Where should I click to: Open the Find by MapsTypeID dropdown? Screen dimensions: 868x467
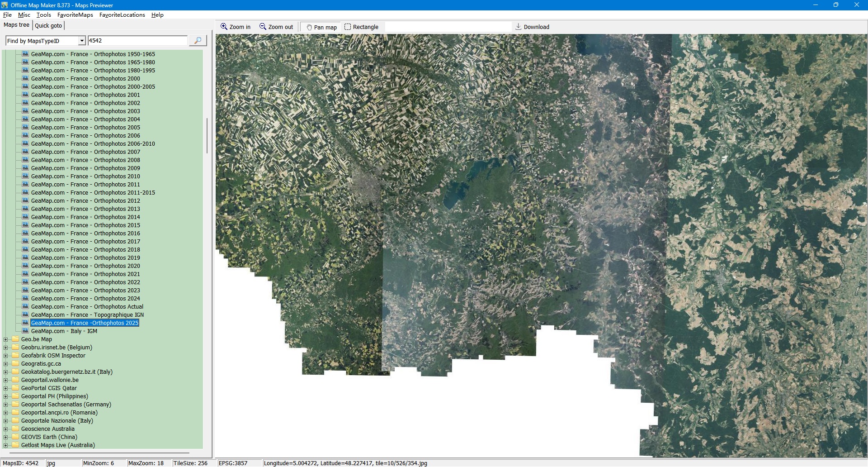(x=81, y=41)
